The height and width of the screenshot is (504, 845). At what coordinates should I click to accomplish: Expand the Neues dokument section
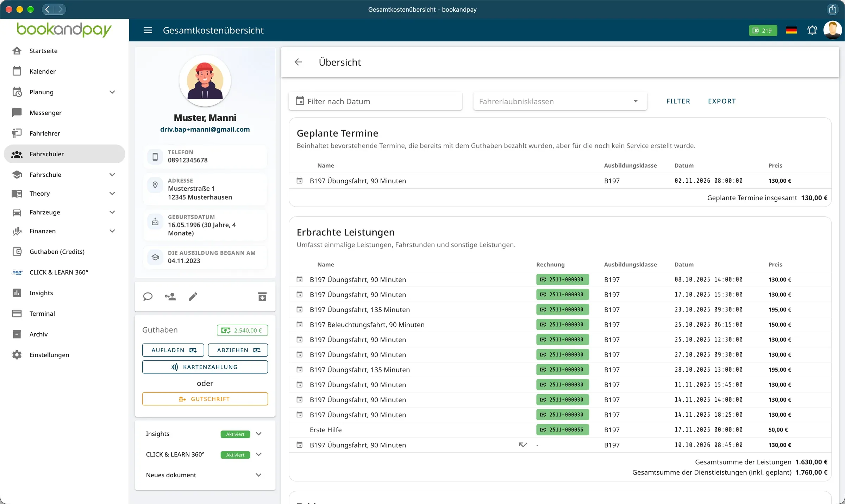click(x=259, y=475)
